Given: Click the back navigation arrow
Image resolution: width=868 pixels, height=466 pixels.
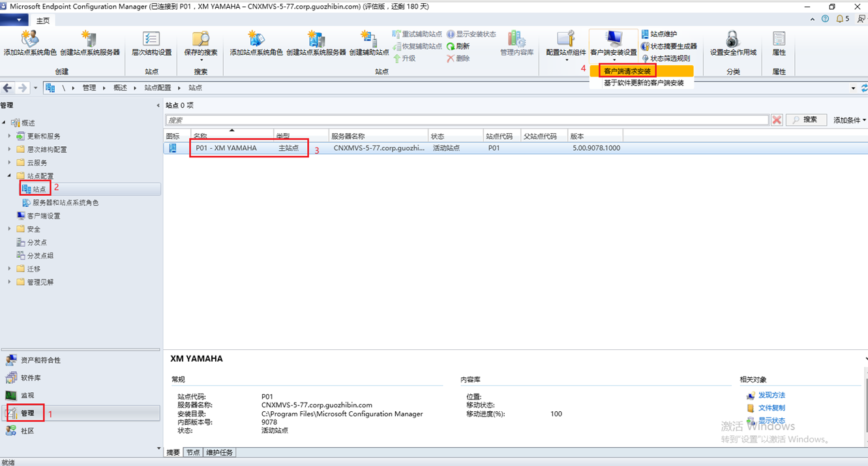Looking at the screenshot, I should coord(8,87).
